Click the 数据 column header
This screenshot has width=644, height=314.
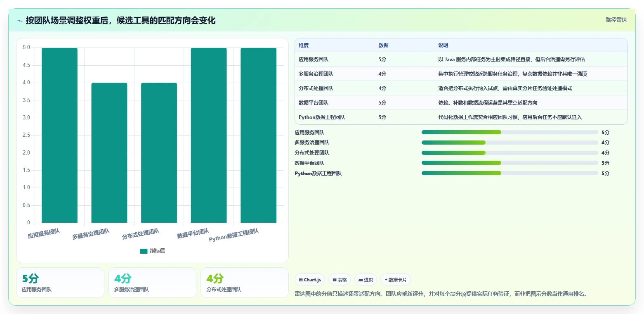[383, 45]
